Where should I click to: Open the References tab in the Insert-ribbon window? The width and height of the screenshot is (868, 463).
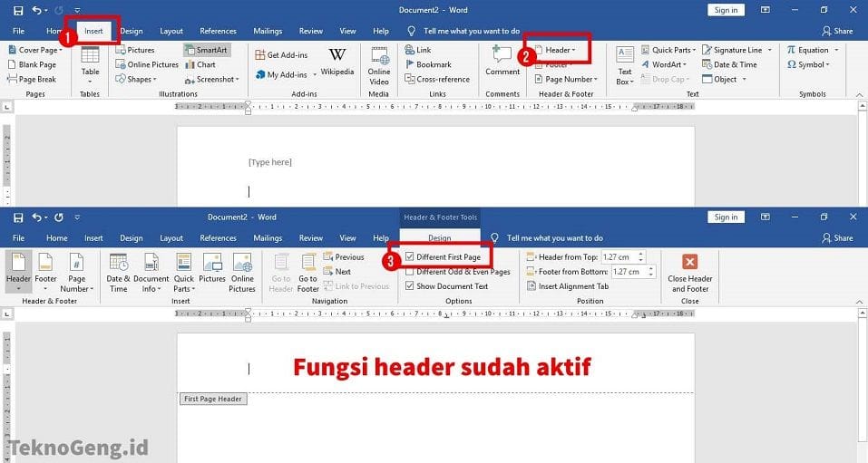(x=218, y=31)
